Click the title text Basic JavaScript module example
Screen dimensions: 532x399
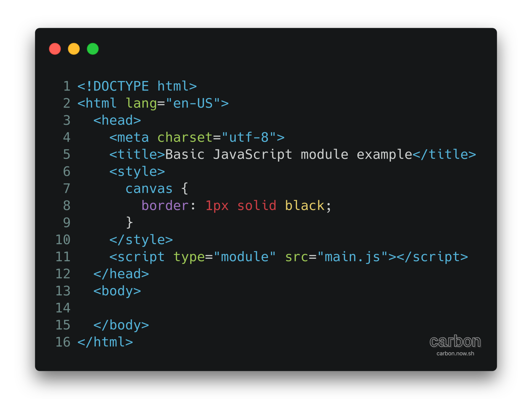288,155
